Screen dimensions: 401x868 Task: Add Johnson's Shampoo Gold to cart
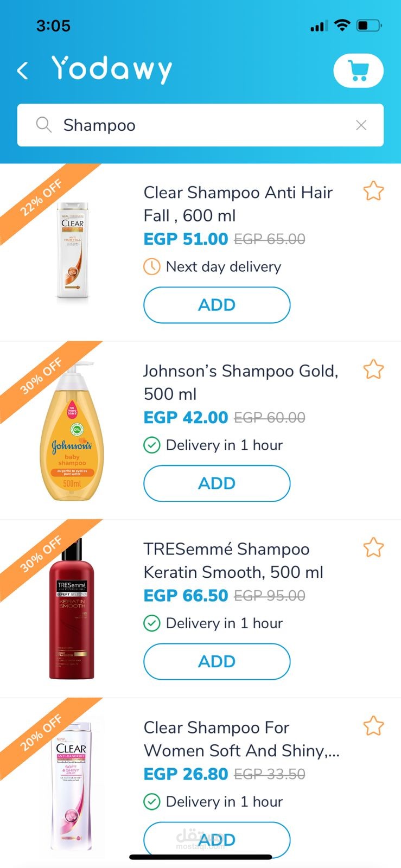coord(217,483)
